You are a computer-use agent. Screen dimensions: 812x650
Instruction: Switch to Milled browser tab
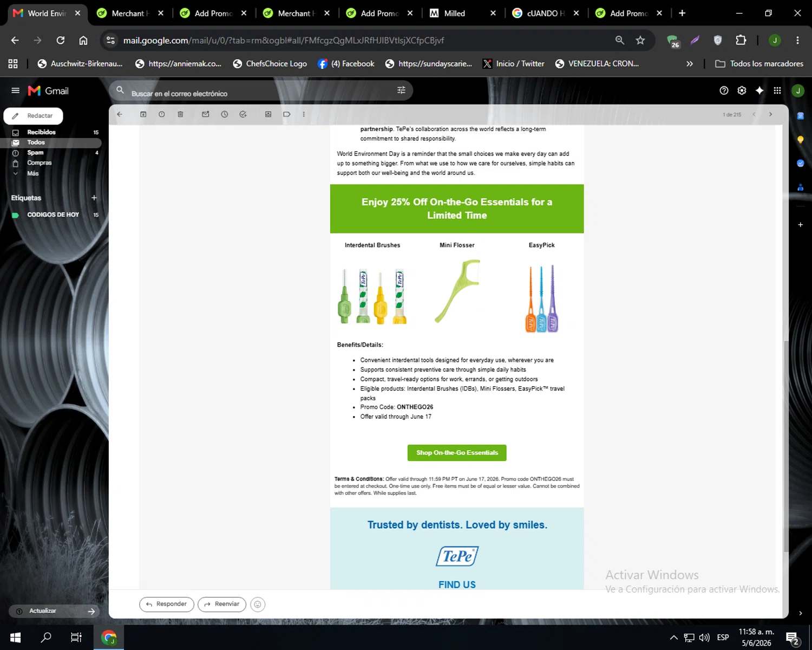(463, 13)
